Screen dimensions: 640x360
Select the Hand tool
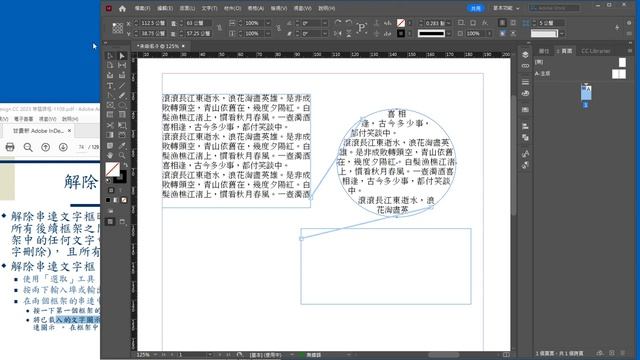(x=110, y=155)
